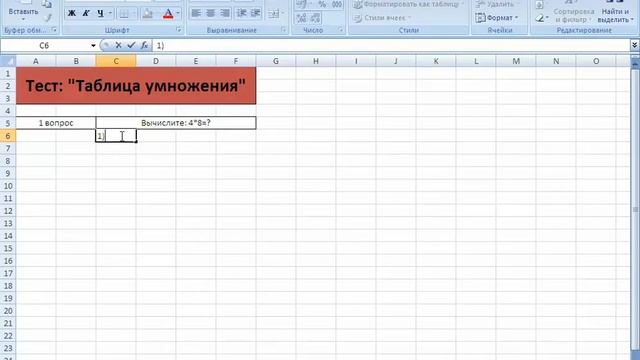Click the Clear eraser icon

point(541,18)
